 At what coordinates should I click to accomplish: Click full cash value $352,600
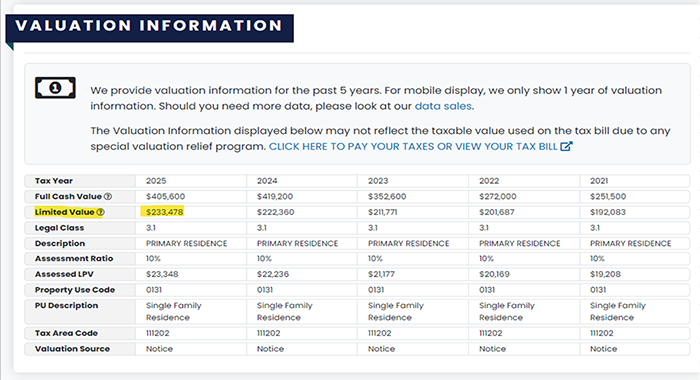[x=387, y=196]
